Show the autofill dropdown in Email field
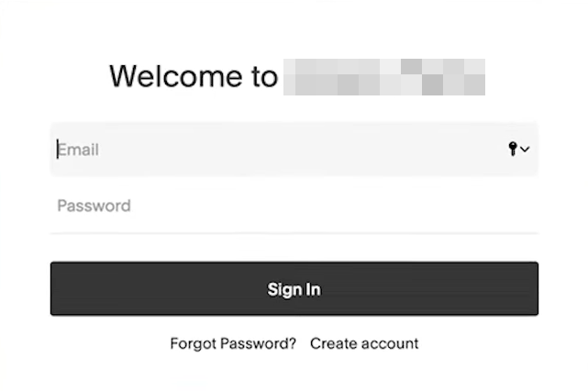This screenshot has height=391, width=588. coord(525,150)
